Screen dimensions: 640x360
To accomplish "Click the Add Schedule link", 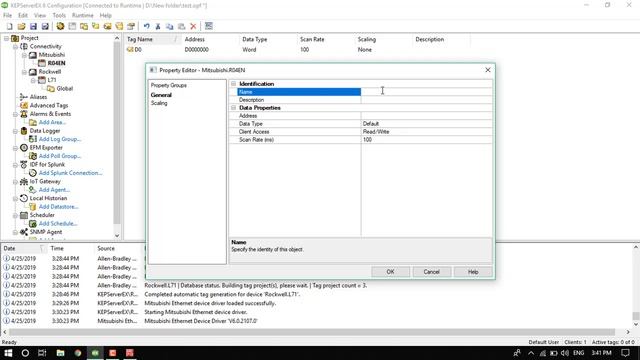I will click(58, 224).
